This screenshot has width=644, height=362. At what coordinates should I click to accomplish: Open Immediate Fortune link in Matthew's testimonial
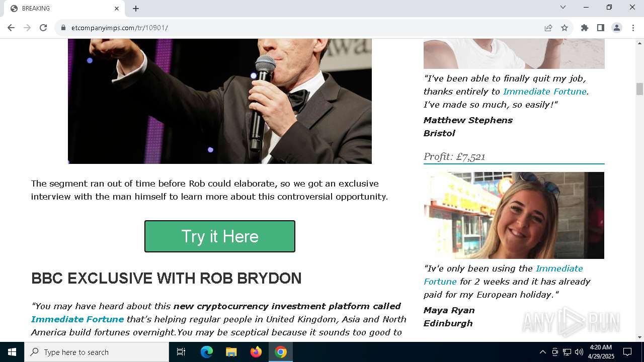545,92
